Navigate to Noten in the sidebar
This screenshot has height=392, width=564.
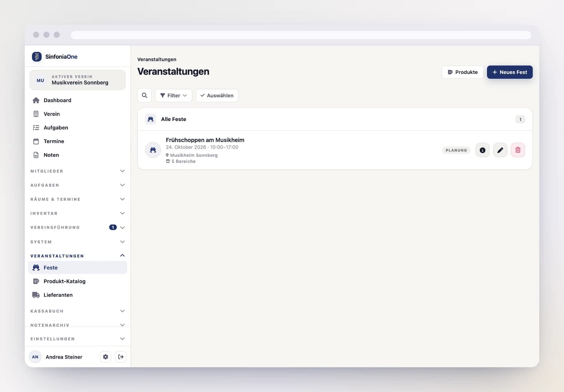[77, 155]
